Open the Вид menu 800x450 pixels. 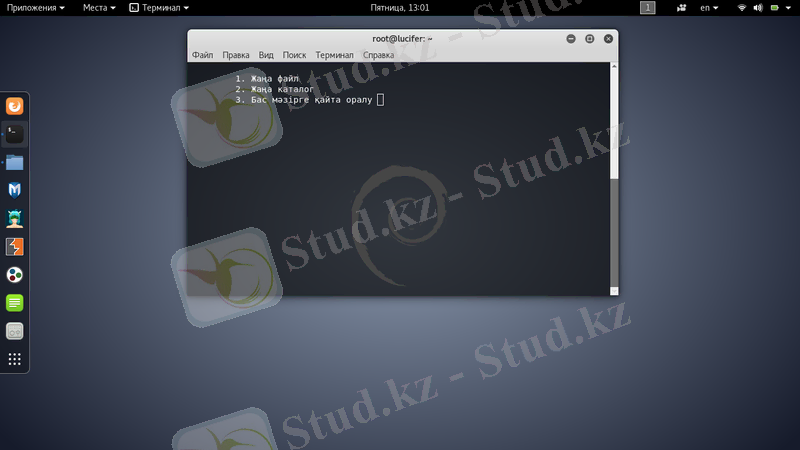pos(266,55)
